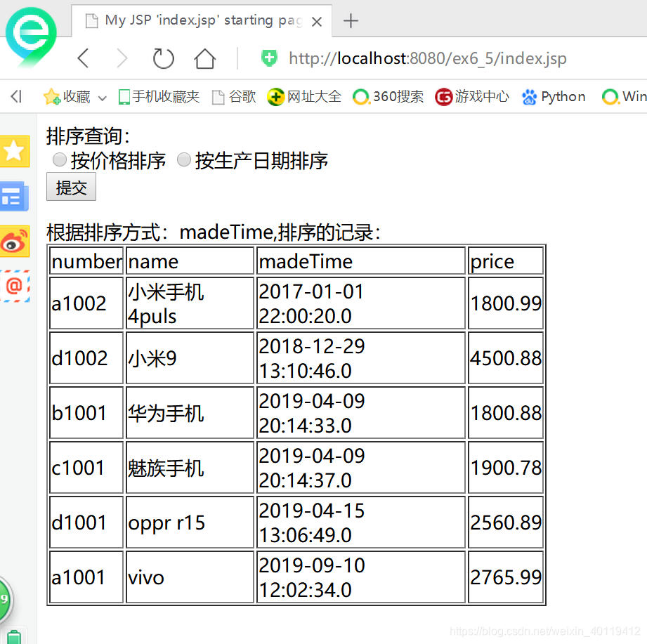Click the b1001 table cell
647x644 pixels.
point(86,413)
